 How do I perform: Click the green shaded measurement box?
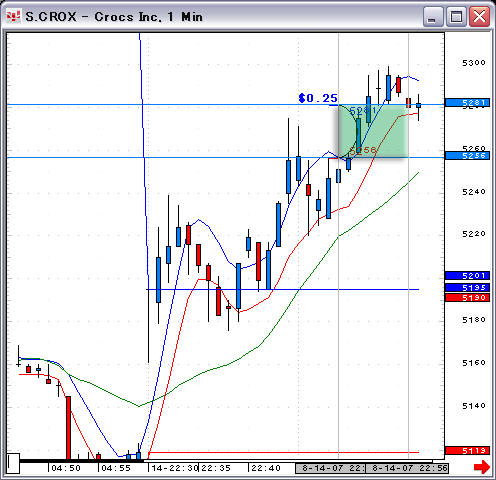pyautogui.click(x=373, y=131)
